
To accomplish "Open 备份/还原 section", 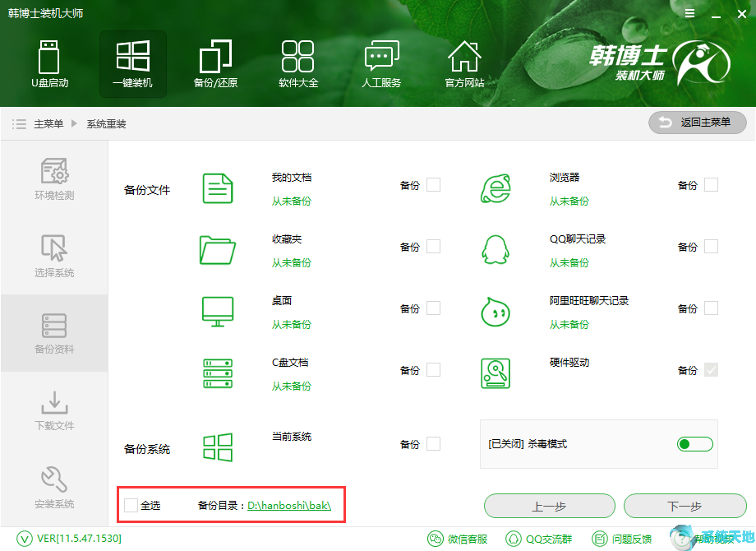I will click(x=215, y=65).
